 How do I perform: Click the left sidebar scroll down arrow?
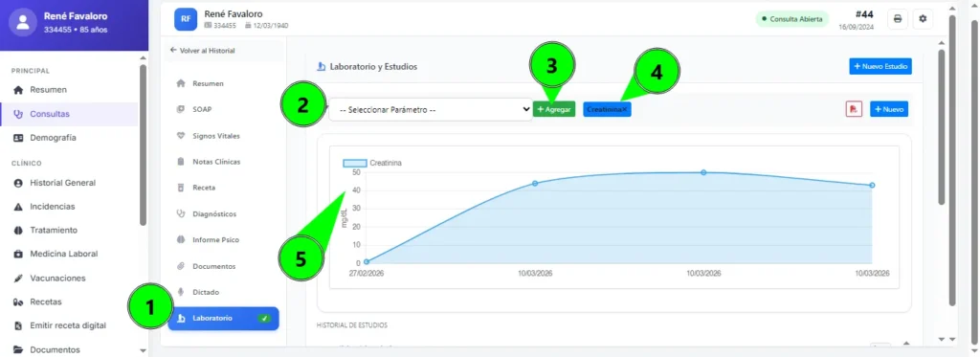coord(144,350)
